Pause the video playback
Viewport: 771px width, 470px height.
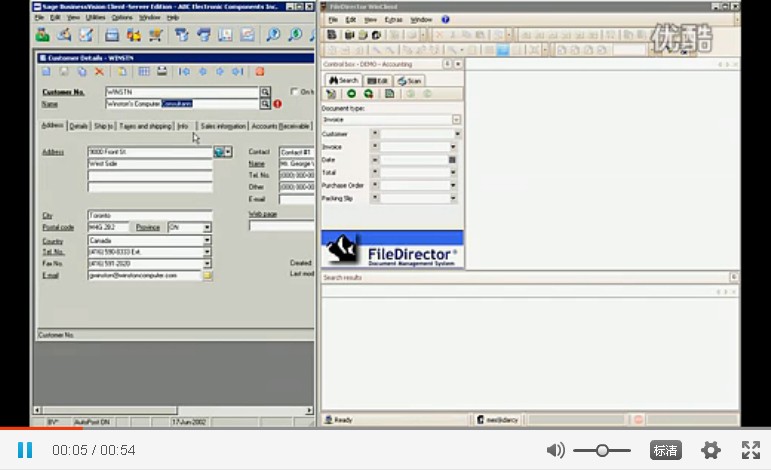click(x=25, y=450)
